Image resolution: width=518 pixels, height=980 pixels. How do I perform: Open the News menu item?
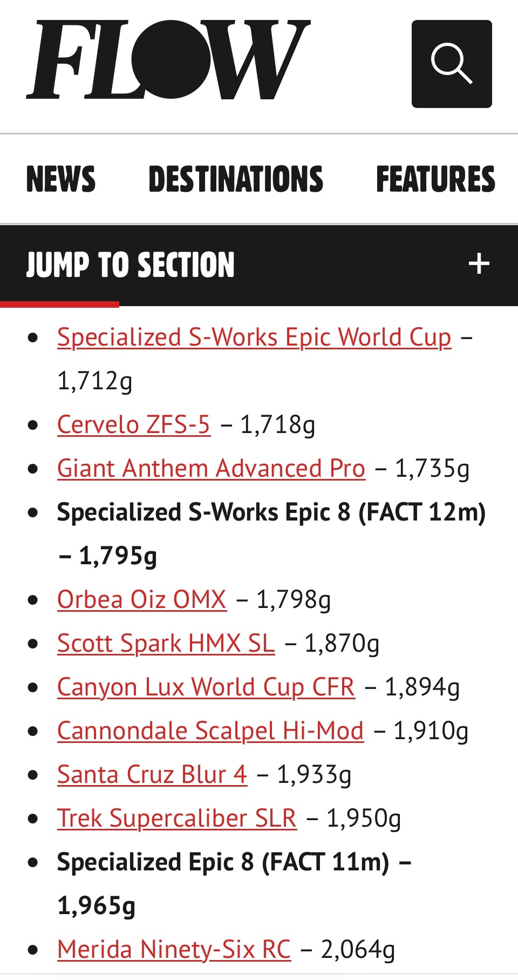[x=61, y=179]
